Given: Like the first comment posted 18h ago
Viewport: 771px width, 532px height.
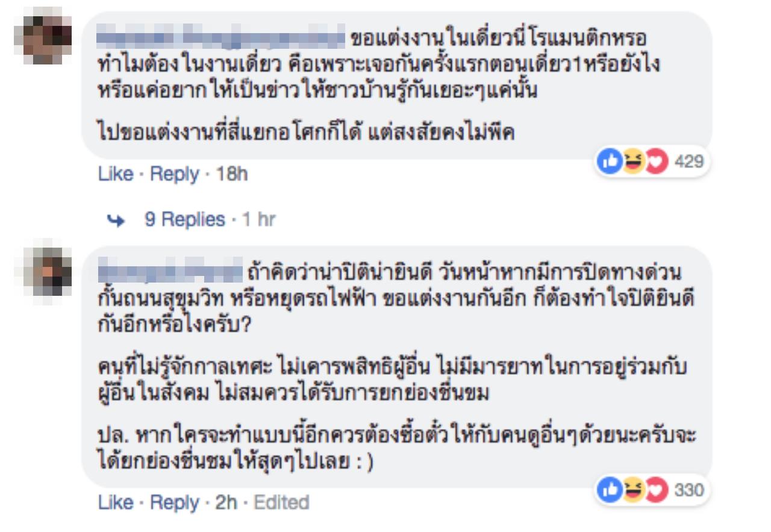Looking at the screenshot, I should coord(115,174).
